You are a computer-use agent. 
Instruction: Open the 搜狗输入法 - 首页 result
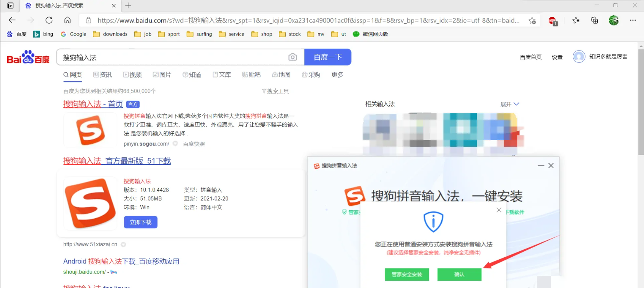(93, 104)
